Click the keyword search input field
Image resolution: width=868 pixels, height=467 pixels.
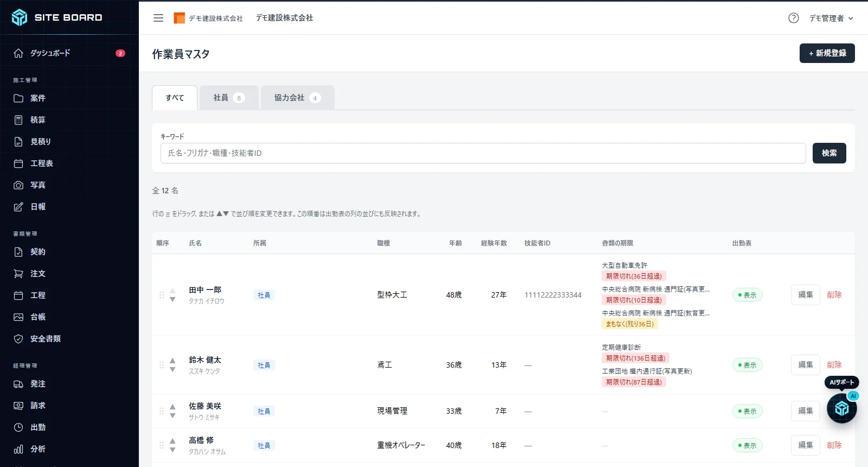(x=483, y=153)
